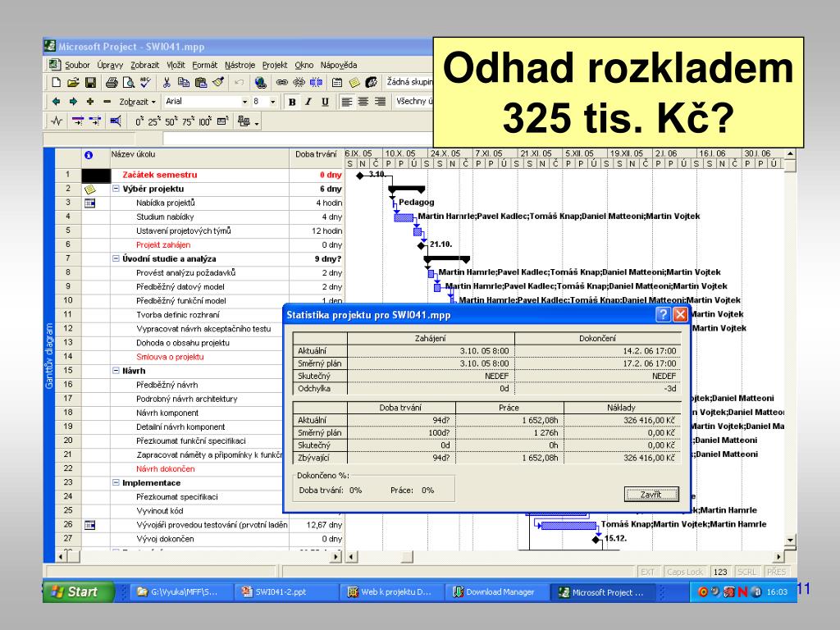840x630 pixels.
Task: Unlink tasks with broken chain icon
Action: click(299, 83)
